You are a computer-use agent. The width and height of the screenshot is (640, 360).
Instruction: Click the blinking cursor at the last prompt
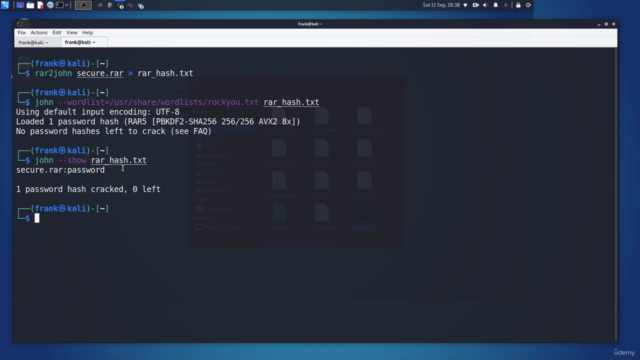tap(37, 218)
